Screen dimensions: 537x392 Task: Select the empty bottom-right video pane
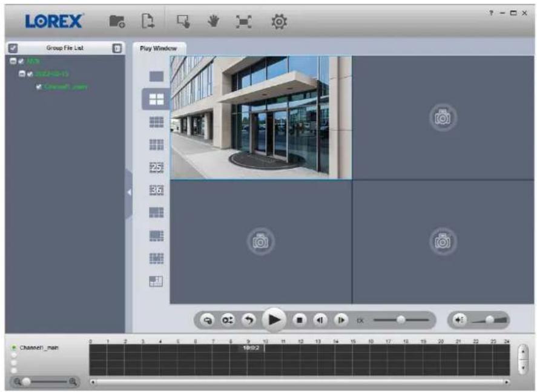443,242
